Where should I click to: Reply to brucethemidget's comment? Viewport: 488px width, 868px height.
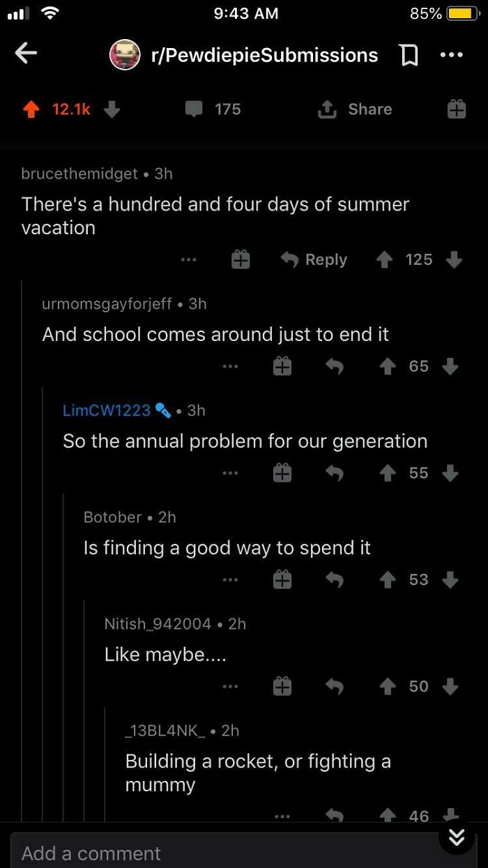click(314, 259)
